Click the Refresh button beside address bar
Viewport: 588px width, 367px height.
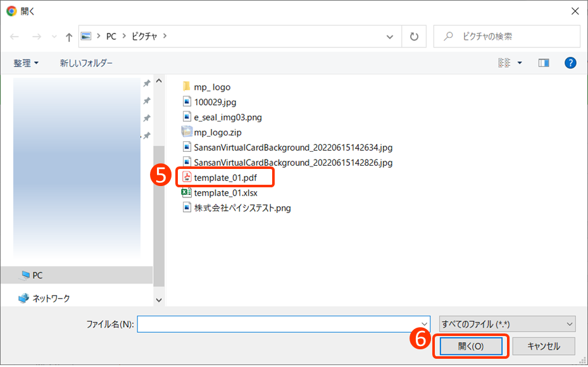click(414, 37)
